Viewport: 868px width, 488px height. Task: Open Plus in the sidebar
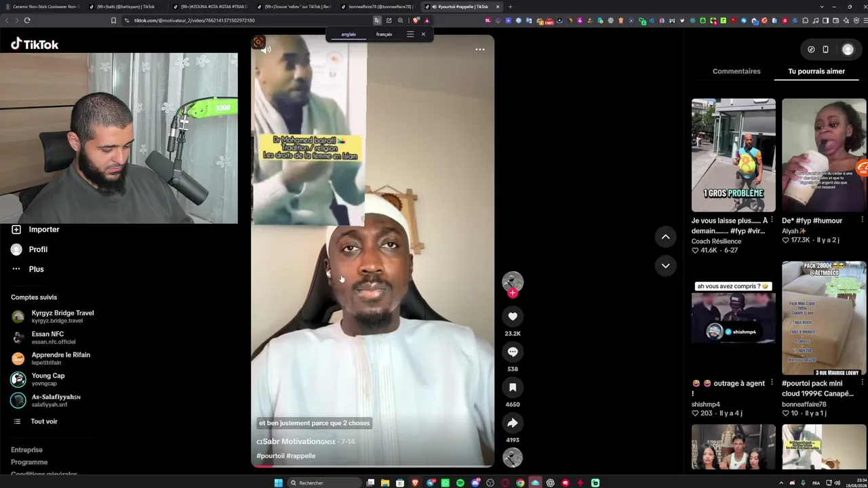point(27,269)
